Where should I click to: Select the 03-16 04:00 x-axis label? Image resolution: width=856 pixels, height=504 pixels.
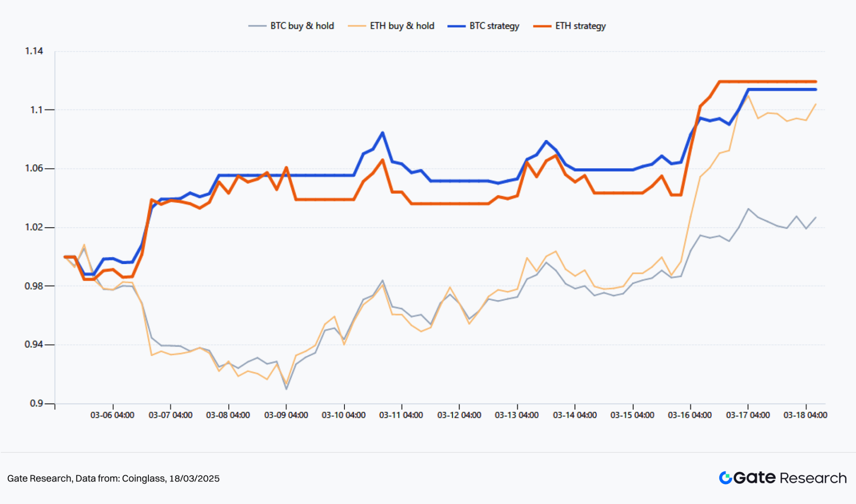pyautogui.click(x=690, y=415)
